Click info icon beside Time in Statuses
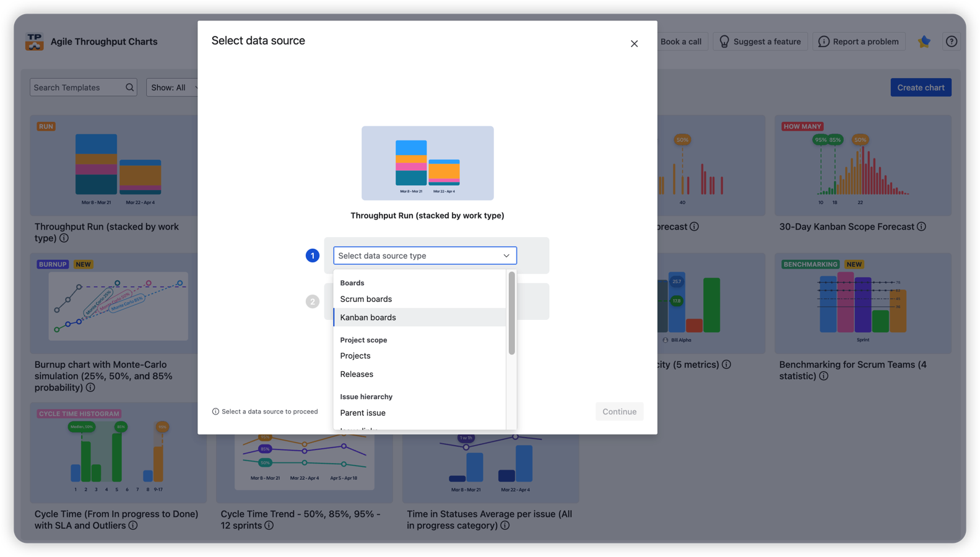 [x=505, y=526]
